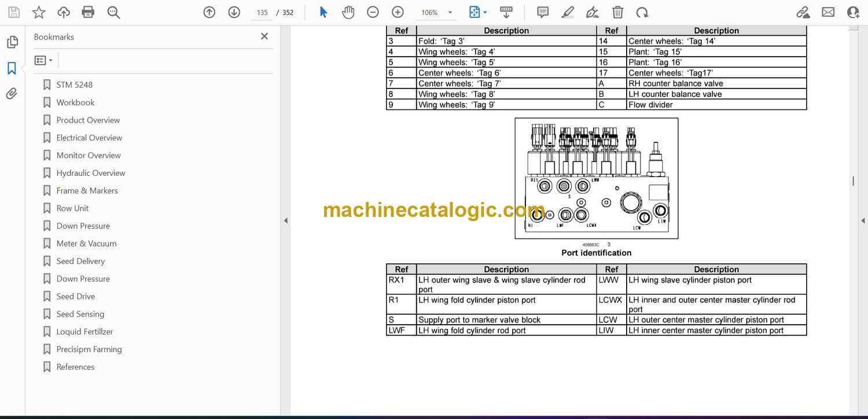
Task: Click the read mode keyboard-style icon
Action: [506, 12]
